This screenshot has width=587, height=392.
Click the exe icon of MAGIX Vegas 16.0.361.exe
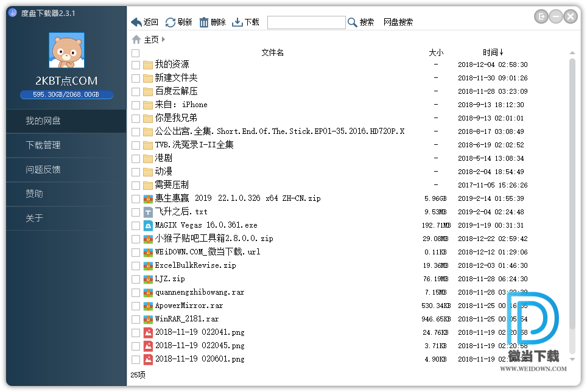coord(148,226)
